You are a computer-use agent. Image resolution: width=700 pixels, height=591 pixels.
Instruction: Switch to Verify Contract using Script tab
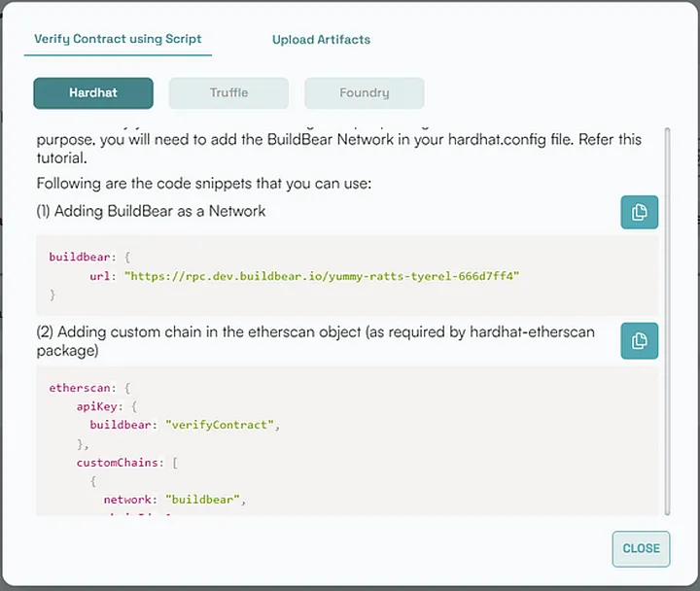(x=118, y=39)
